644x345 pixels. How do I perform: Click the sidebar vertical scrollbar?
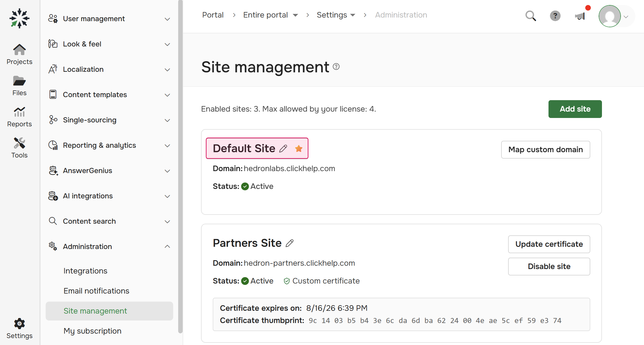click(x=180, y=166)
